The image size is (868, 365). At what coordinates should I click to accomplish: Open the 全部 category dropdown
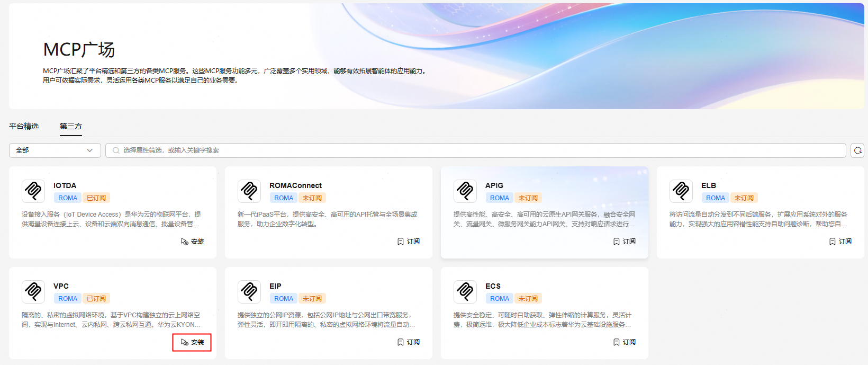click(x=55, y=150)
